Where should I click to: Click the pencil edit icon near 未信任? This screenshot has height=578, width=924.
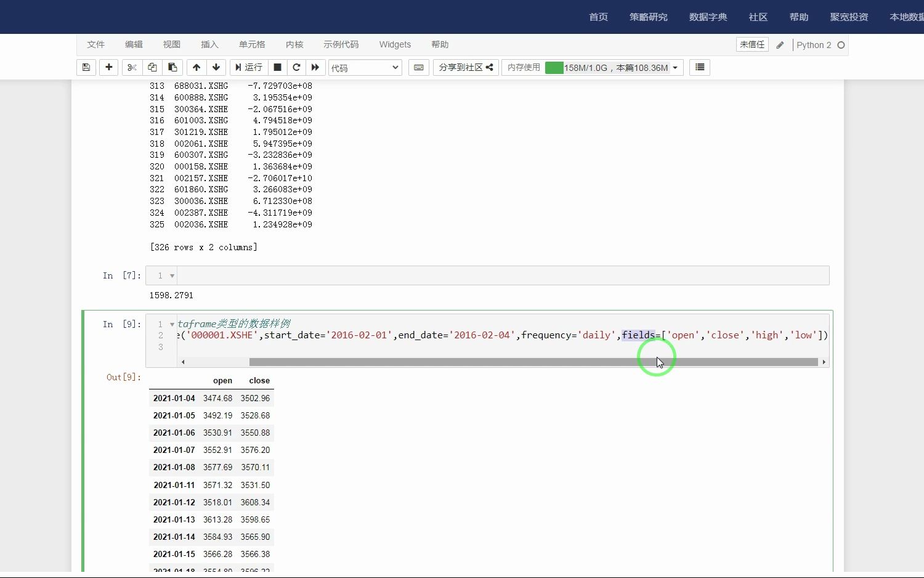click(780, 45)
